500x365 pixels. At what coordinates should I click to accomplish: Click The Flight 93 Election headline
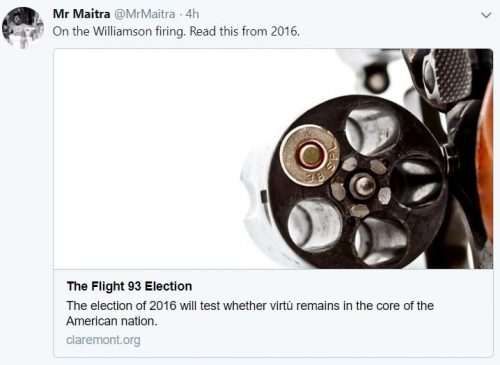129,286
